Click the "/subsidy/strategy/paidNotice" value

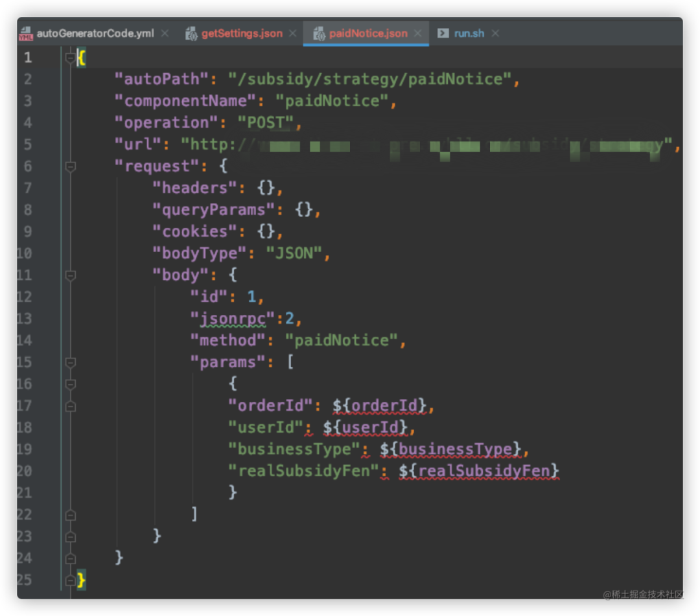369,80
